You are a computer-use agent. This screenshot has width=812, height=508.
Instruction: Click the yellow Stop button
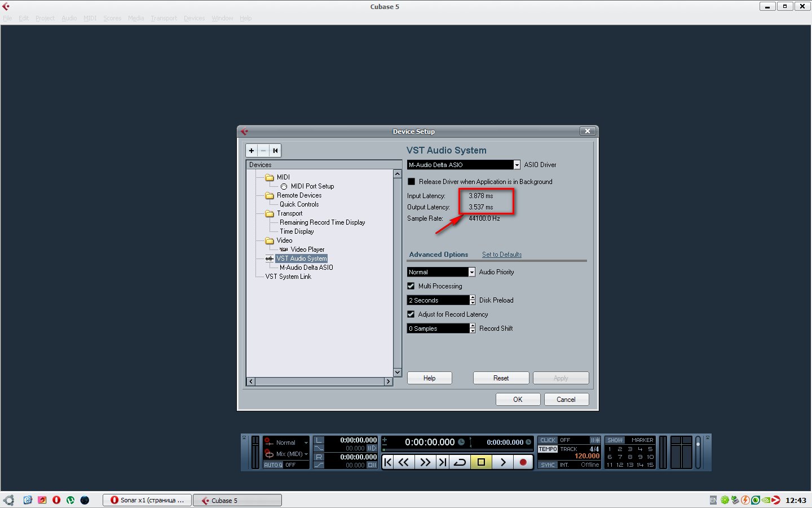(x=481, y=462)
